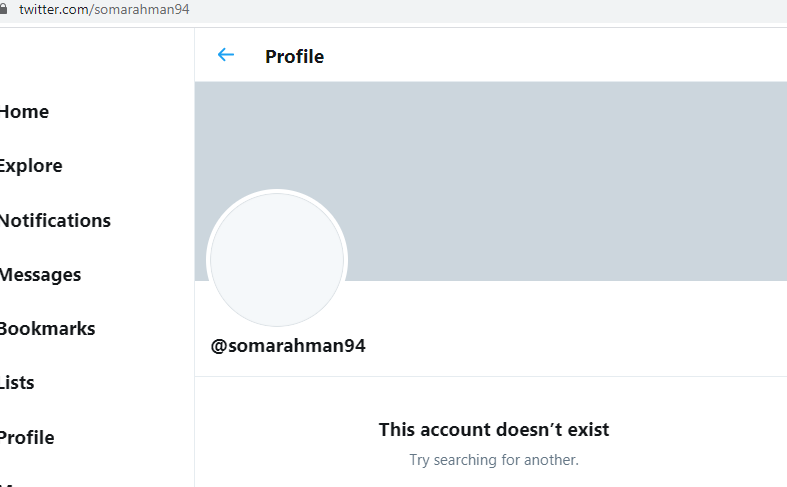This screenshot has width=787, height=487.
Task: Click the back arrow beside Profile
Action: pos(226,55)
